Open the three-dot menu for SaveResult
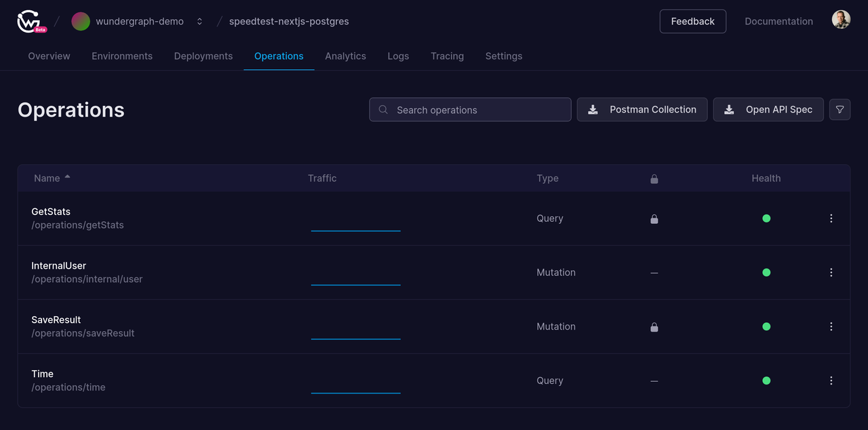This screenshot has height=430, width=868. click(831, 326)
